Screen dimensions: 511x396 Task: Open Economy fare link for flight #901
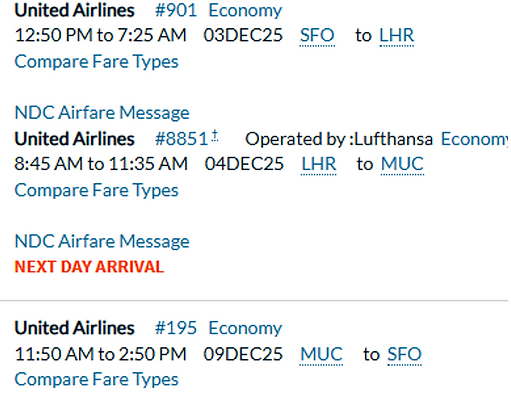(245, 11)
